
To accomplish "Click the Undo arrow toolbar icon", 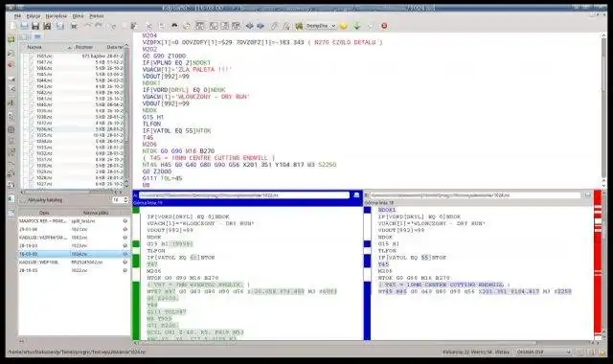I will (87, 26).
